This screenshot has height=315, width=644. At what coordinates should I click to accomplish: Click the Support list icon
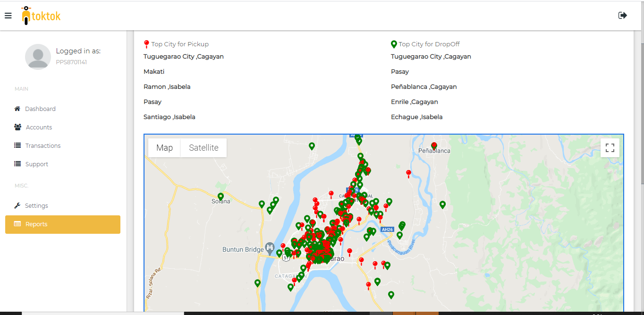17,164
